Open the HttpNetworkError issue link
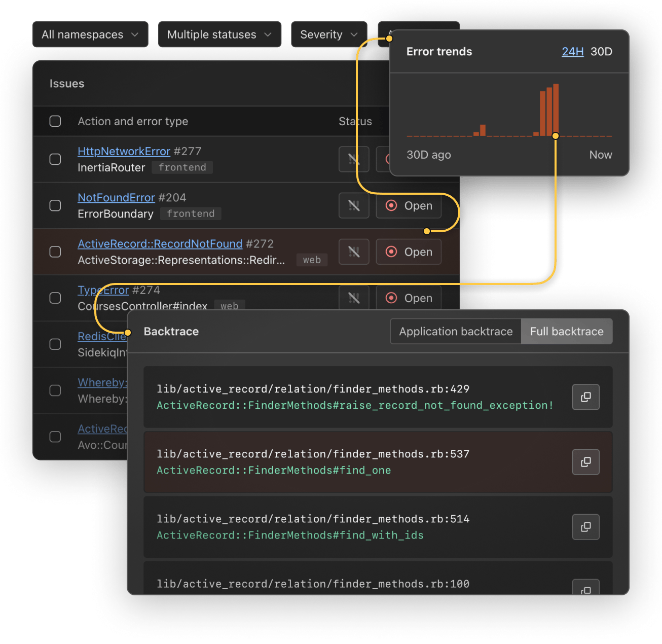Screen dimensions: 662x644 coord(124,151)
